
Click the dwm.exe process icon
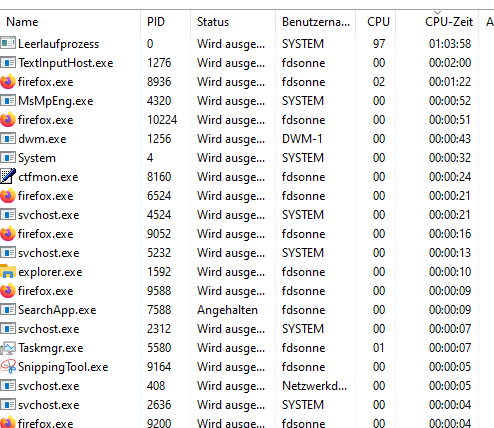point(8,139)
